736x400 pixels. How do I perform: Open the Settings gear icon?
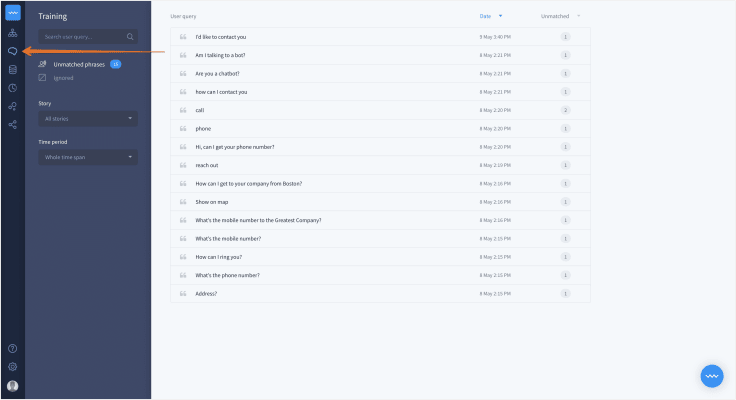pyautogui.click(x=12, y=367)
